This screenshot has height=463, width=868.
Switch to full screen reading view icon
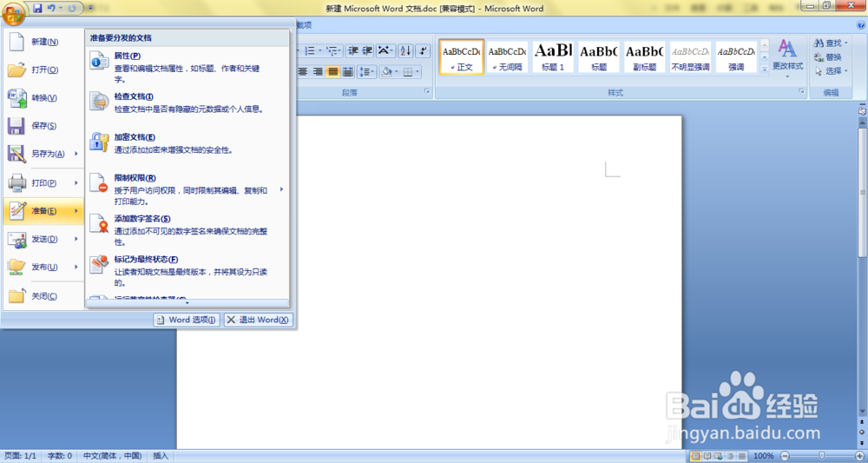pyautogui.click(x=707, y=456)
